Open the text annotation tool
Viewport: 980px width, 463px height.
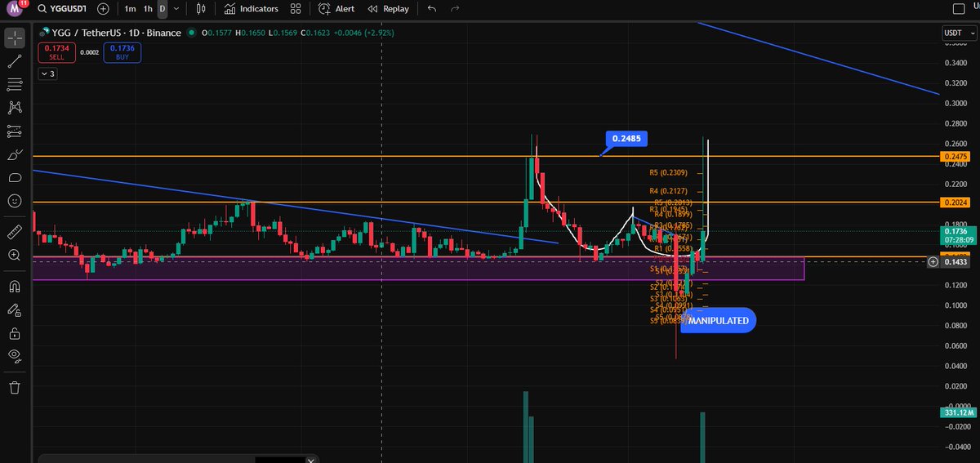point(14,177)
